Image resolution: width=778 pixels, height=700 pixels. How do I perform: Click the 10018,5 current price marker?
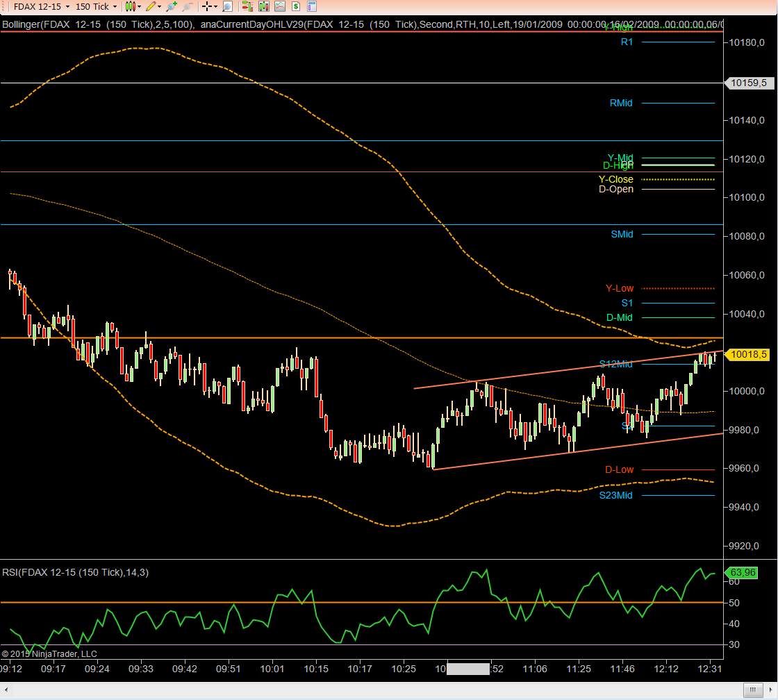pyautogui.click(x=749, y=354)
